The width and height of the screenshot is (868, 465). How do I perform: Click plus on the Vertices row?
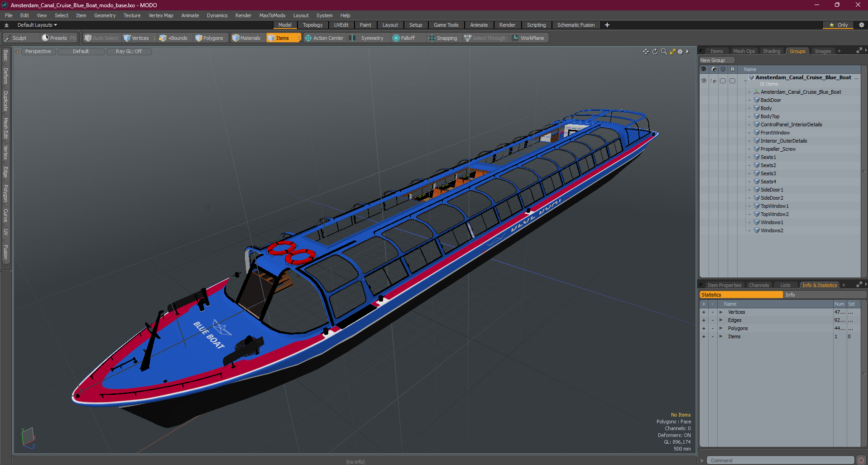coord(704,312)
